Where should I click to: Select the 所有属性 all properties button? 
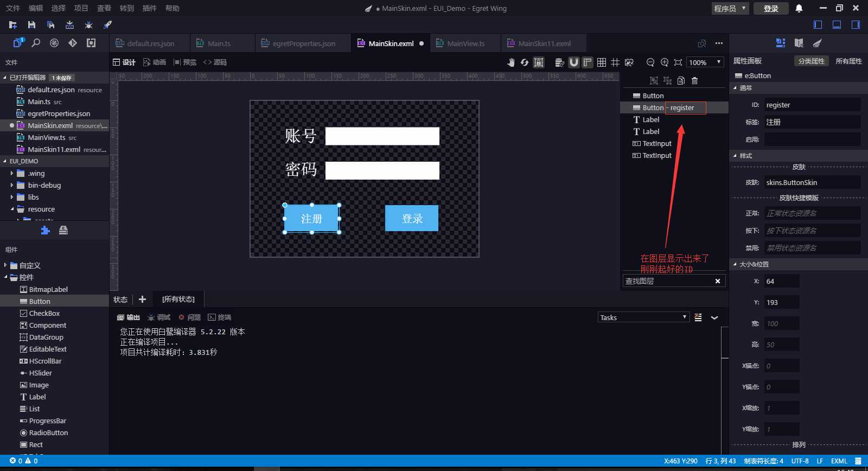[848, 61]
